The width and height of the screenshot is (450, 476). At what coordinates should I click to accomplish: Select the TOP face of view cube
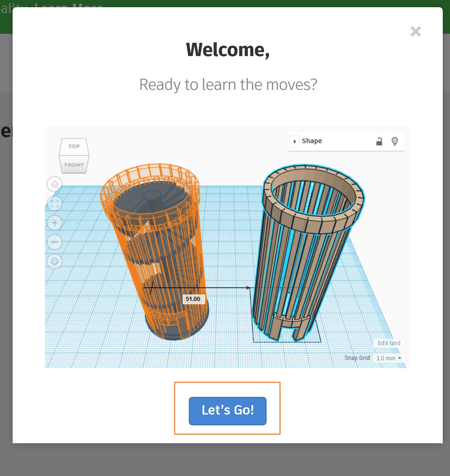click(74, 146)
